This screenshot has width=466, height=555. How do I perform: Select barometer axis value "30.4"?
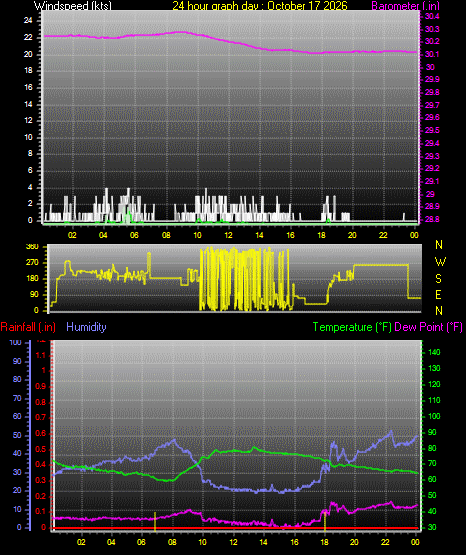coord(432,16)
